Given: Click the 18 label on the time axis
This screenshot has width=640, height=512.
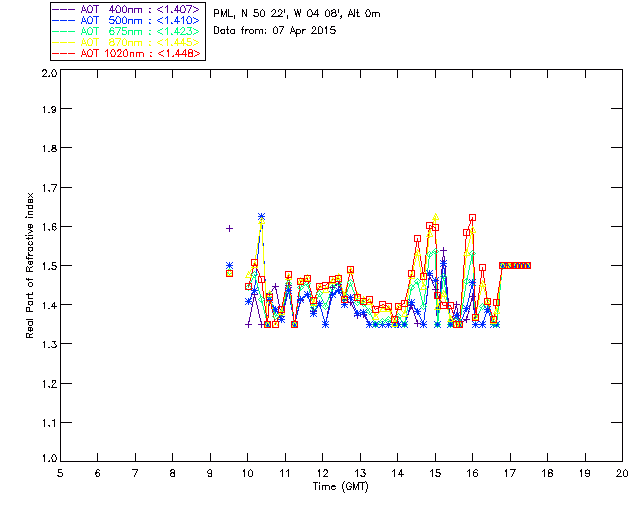Looking at the screenshot, I should (547, 473).
